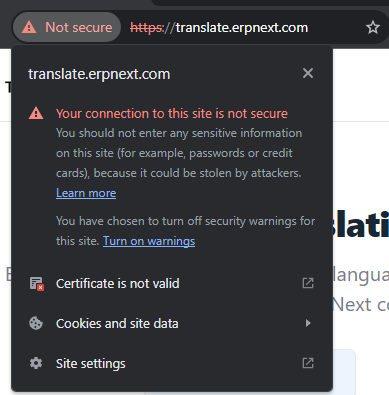Click the connection not secure heading
The image size is (389, 395).
(x=172, y=114)
